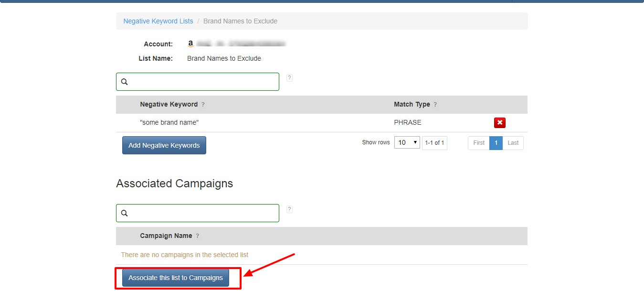This screenshot has height=291, width=644.
Task: Click the Brand Names to Exclude breadcrumb
Action: (x=240, y=21)
